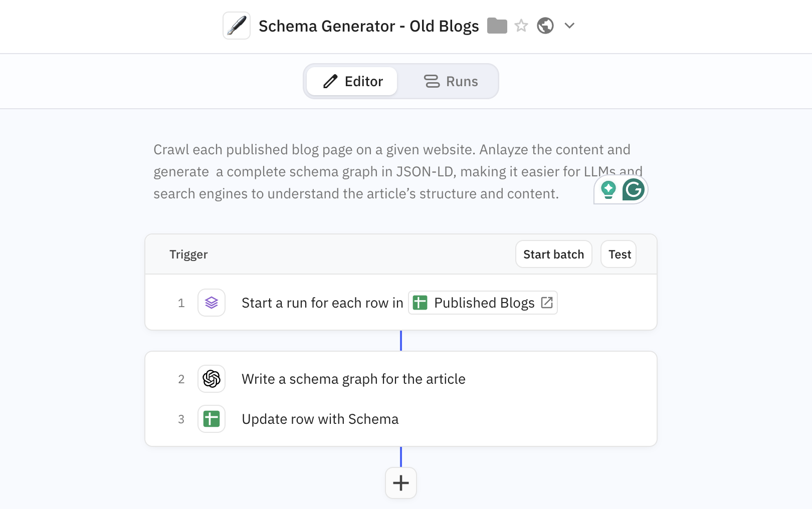This screenshot has width=812, height=509.
Task: Select the Editor tab
Action: tap(351, 81)
